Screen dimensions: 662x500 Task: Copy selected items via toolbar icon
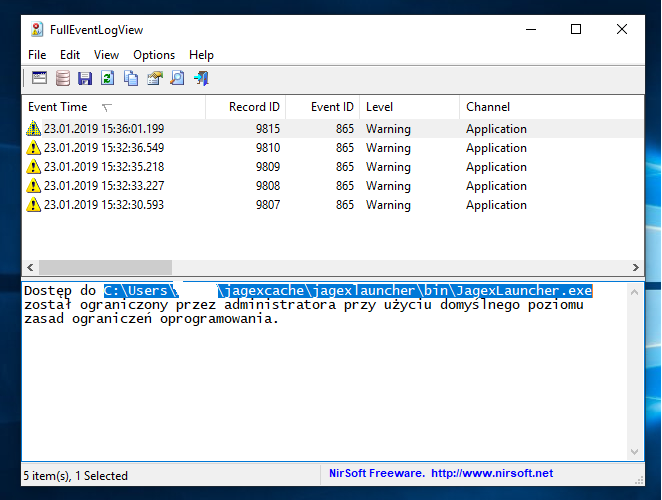tap(131, 78)
